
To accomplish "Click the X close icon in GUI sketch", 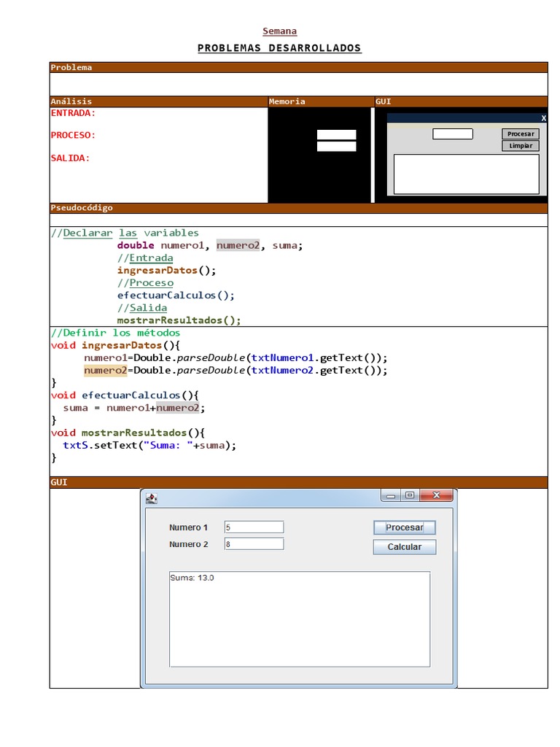I will [x=543, y=118].
